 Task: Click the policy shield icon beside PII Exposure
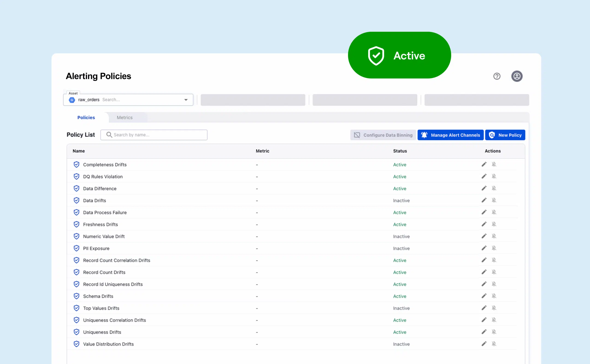(77, 248)
